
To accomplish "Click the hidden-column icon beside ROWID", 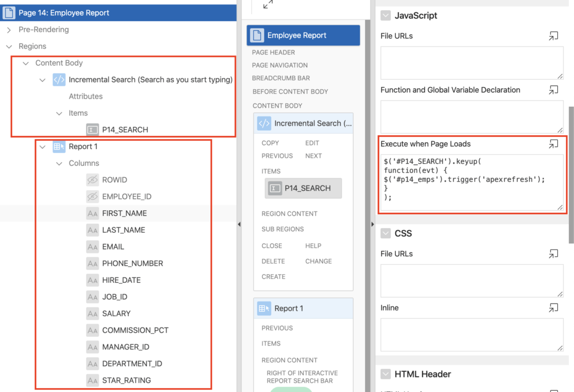I will [92, 180].
